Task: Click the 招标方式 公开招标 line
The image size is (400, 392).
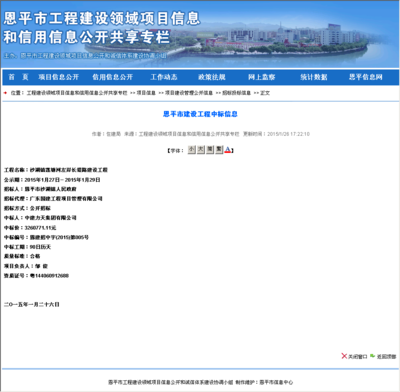Action: pos(27,208)
